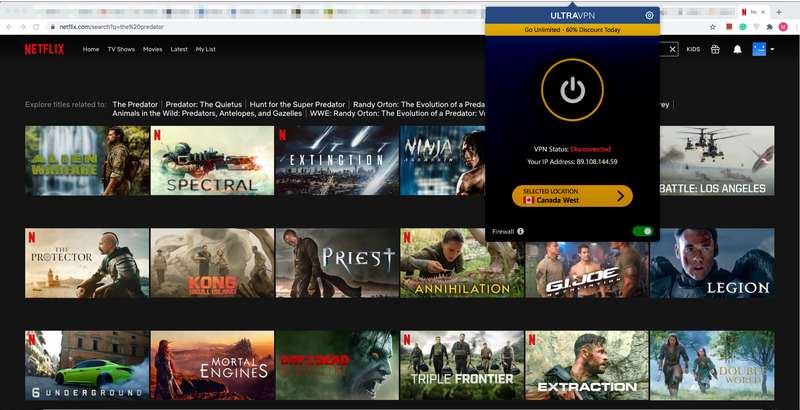Open Firewall info icon

[x=520, y=231]
